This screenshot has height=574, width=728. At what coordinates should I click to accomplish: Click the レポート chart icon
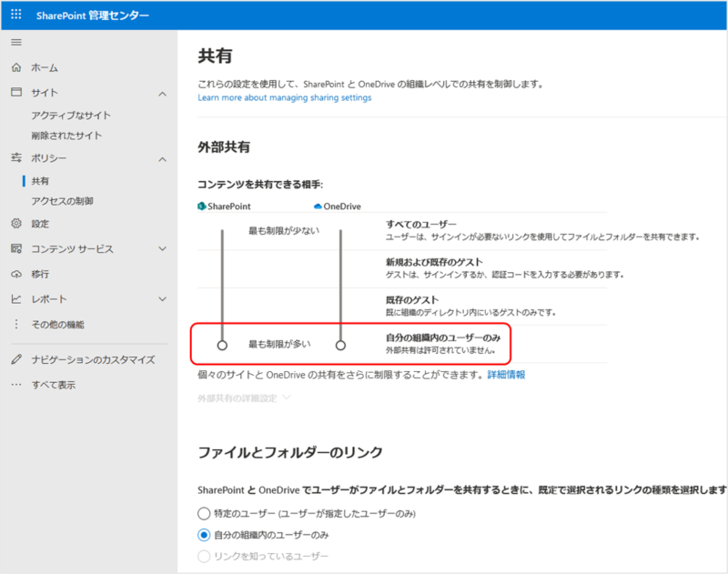(x=15, y=299)
